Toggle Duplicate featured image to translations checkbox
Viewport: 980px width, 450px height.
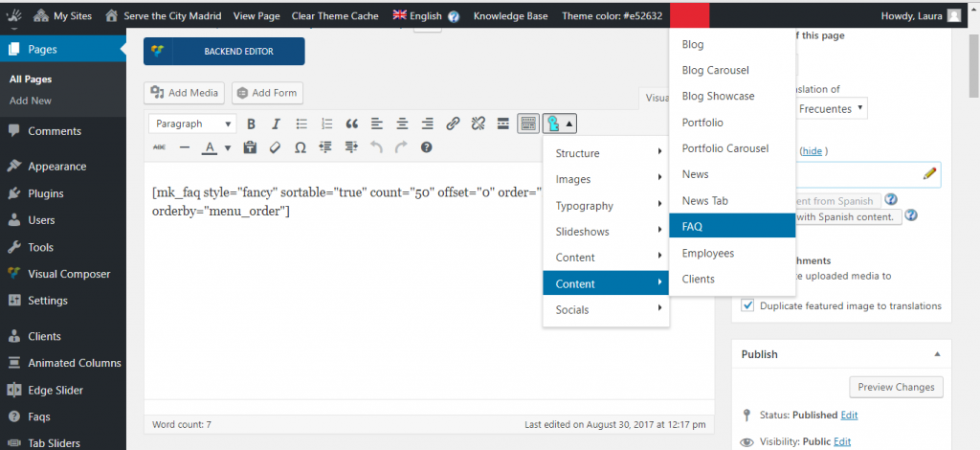coord(748,305)
